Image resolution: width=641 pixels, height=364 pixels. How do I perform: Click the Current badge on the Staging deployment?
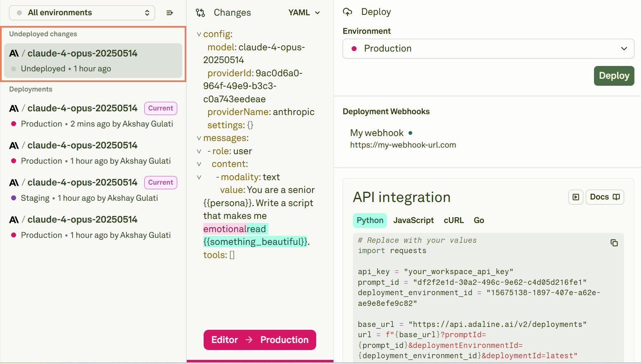161,183
